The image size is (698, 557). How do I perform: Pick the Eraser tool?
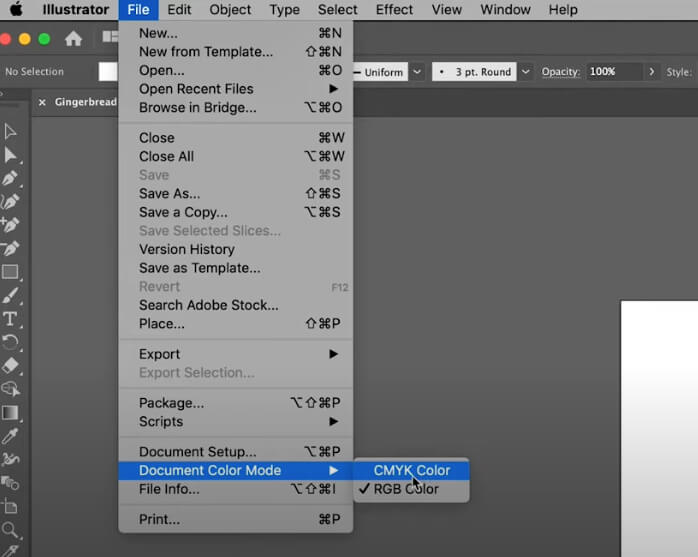pyautogui.click(x=10, y=366)
